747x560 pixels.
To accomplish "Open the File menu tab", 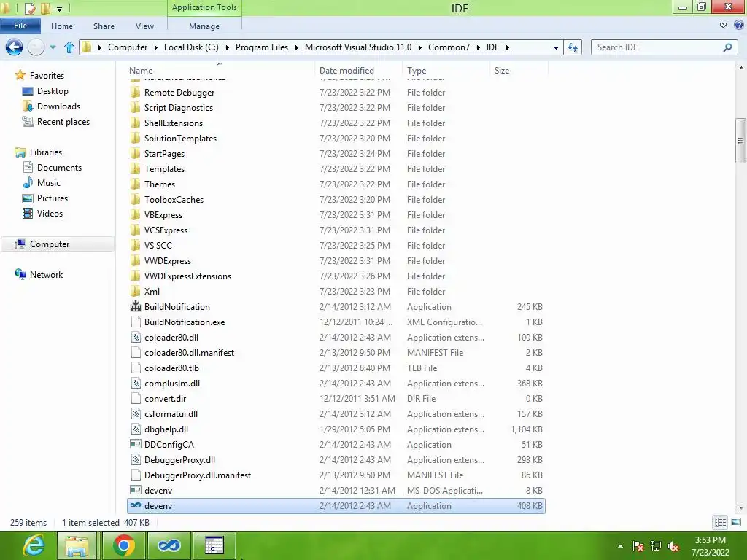I will [x=20, y=26].
